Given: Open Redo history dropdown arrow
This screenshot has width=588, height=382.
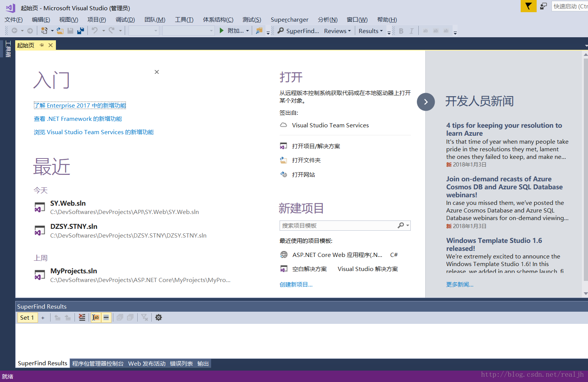Looking at the screenshot, I should click(120, 31).
